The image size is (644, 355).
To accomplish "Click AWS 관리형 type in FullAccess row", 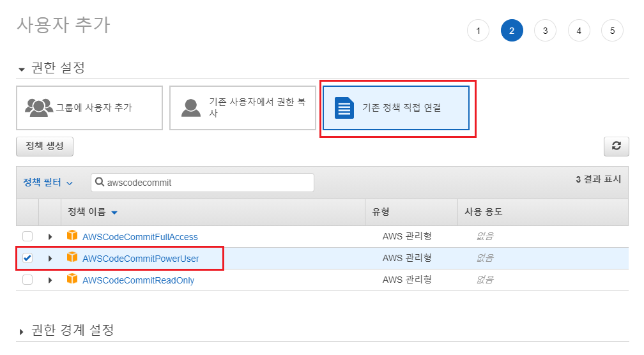I will 407,236.
